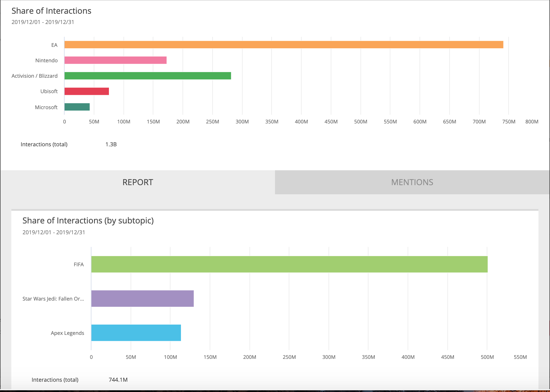Screen dimensions: 550x392
Task: Click the Apex Legends subtopic label
Action: [67, 333]
